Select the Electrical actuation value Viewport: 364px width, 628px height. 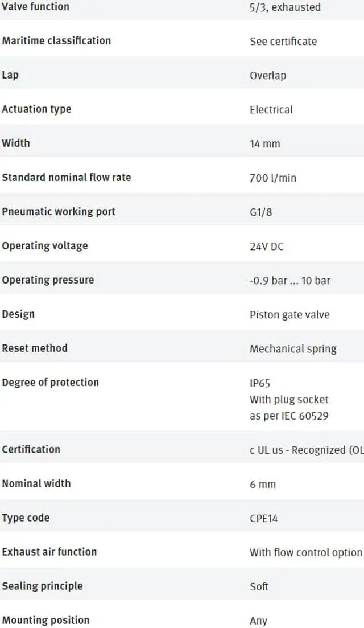pos(271,109)
